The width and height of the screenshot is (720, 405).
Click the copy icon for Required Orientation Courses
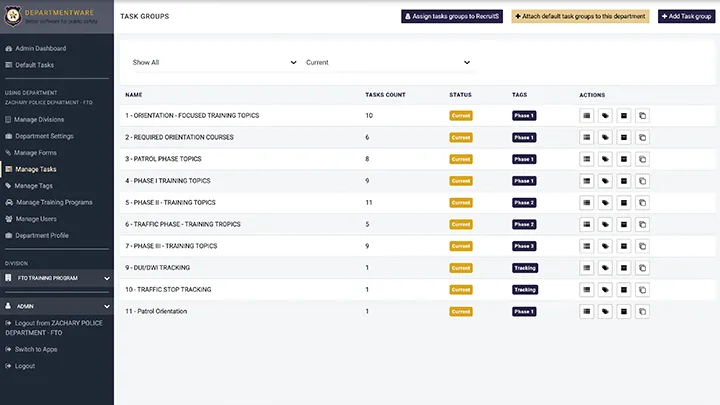pos(643,137)
